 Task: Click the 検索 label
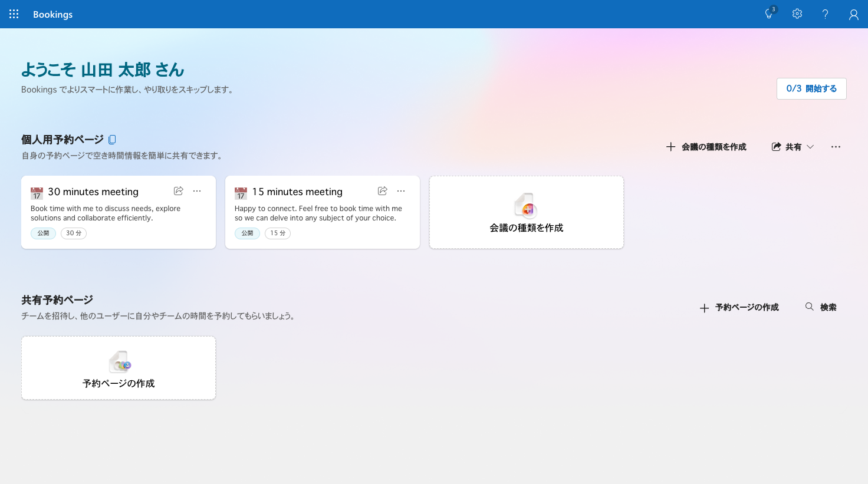click(828, 307)
